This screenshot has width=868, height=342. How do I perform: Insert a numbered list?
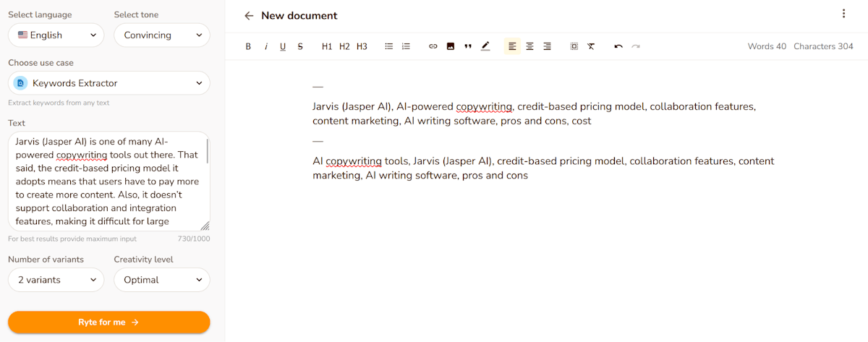[406, 46]
